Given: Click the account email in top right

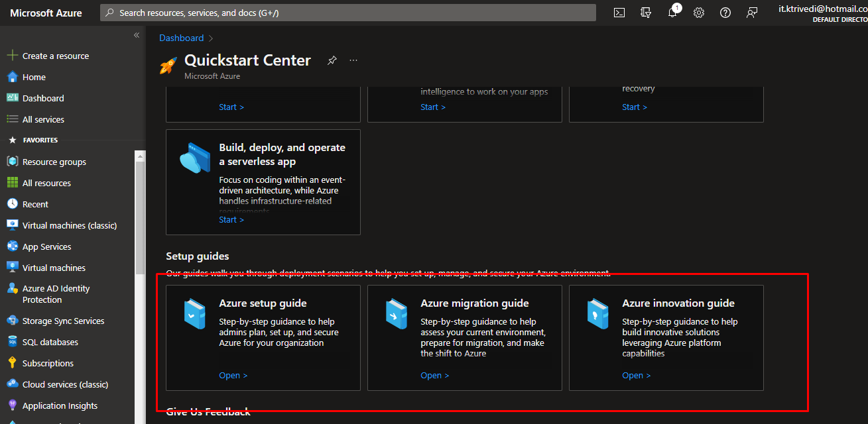Looking at the screenshot, I should 822,9.
